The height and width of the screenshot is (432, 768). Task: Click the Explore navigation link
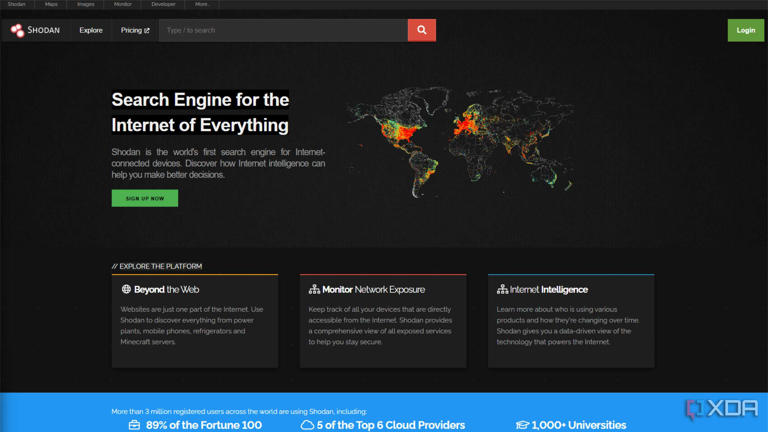(x=91, y=30)
